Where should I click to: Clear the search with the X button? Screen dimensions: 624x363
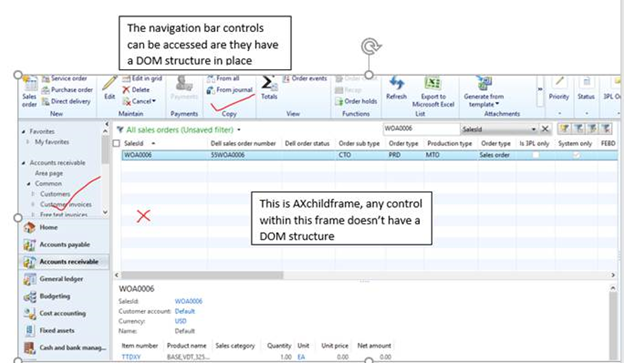pyautogui.click(x=545, y=129)
